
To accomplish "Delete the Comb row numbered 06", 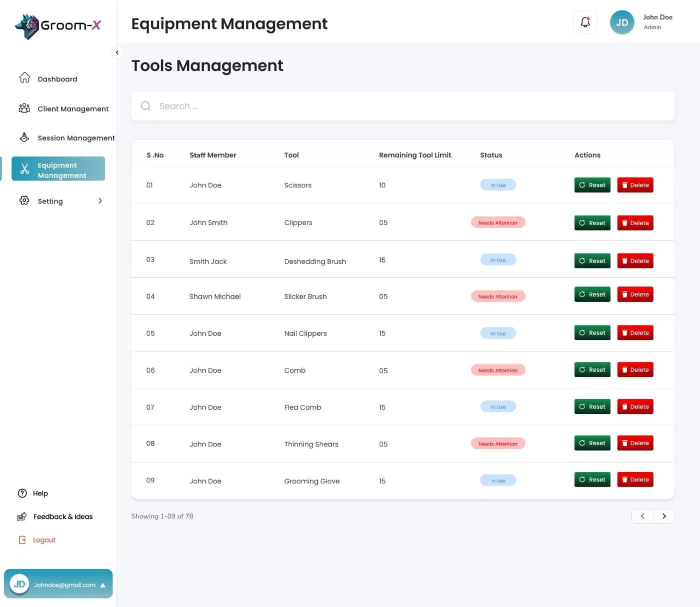I will click(635, 369).
